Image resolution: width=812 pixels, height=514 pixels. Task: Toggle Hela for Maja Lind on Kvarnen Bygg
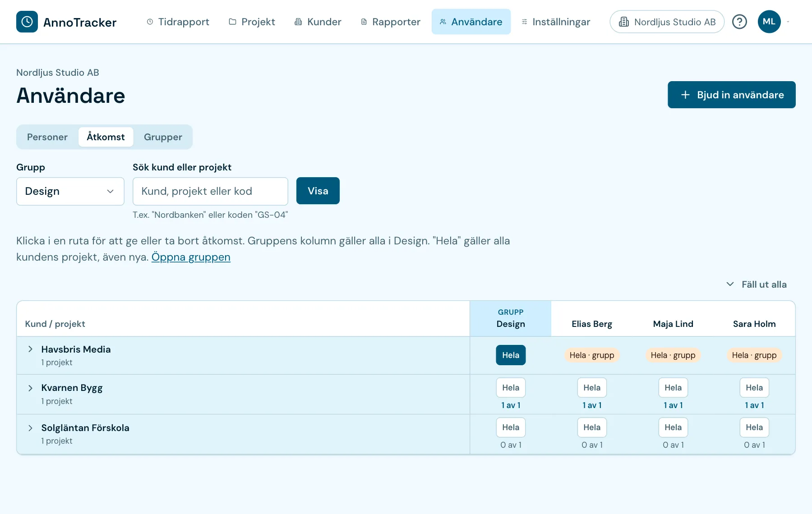click(673, 388)
